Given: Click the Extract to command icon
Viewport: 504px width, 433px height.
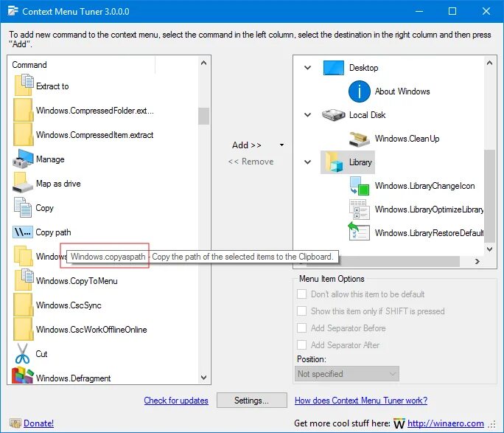Looking at the screenshot, I should coord(24,86).
